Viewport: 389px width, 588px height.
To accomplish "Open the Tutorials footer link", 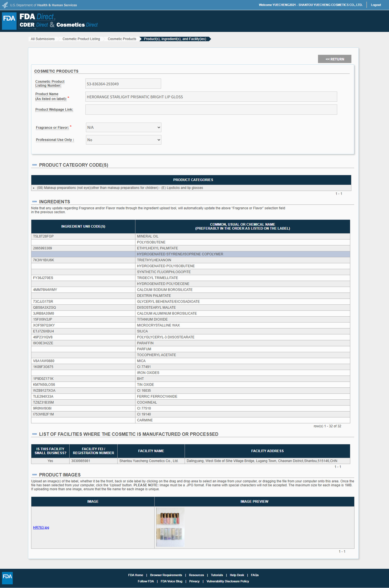I will coord(217,575).
